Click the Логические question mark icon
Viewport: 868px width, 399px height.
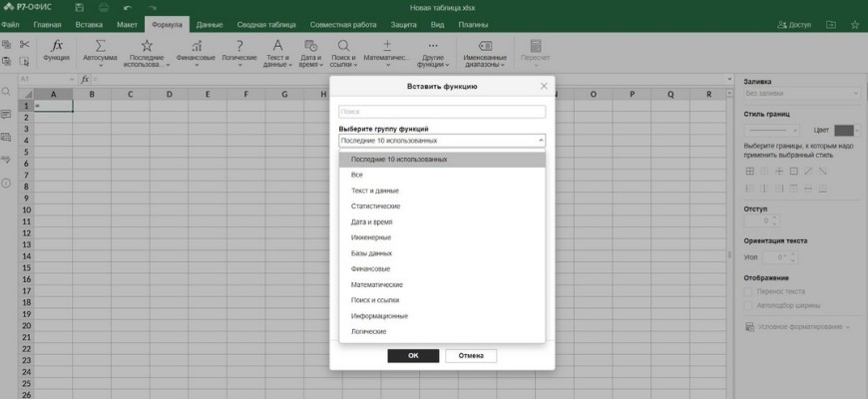coord(238,47)
